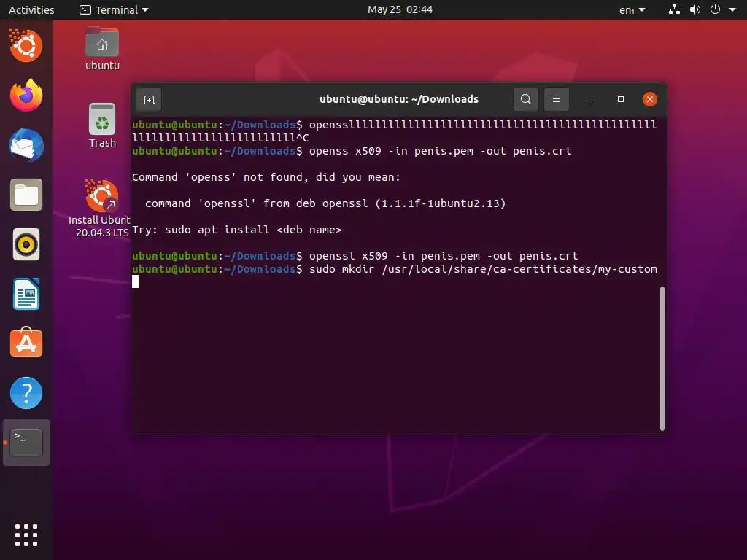Open the Activities overview

(x=31, y=9)
